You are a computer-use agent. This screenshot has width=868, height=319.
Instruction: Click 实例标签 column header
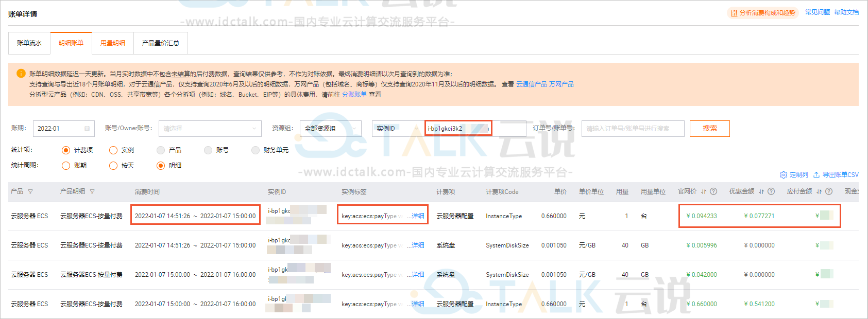(x=354, y=192)
